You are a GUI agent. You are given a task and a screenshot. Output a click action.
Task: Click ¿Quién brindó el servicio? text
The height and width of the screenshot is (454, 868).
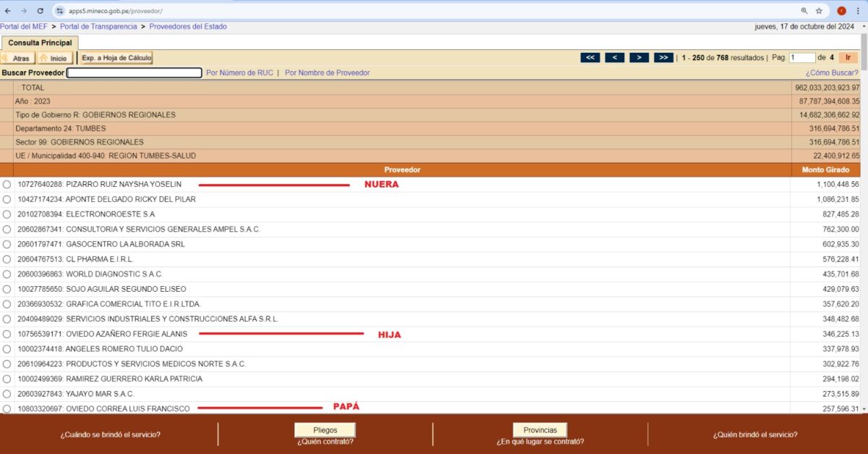tap(755, 434)
